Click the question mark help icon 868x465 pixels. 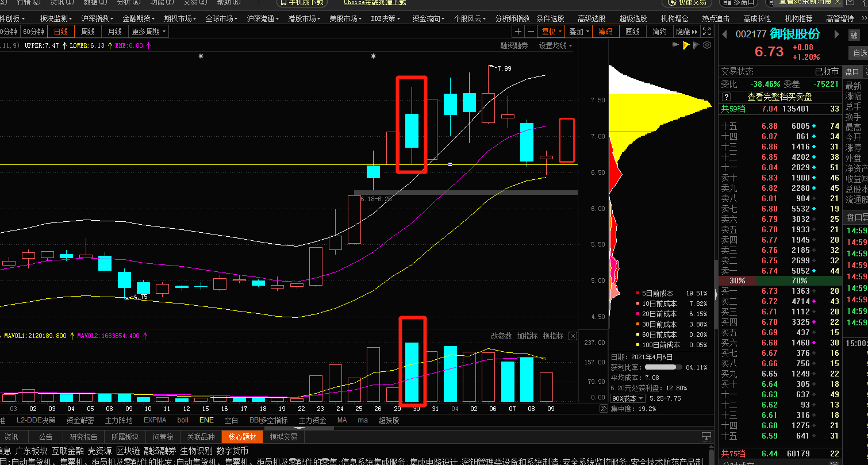(x=727, y=97)
